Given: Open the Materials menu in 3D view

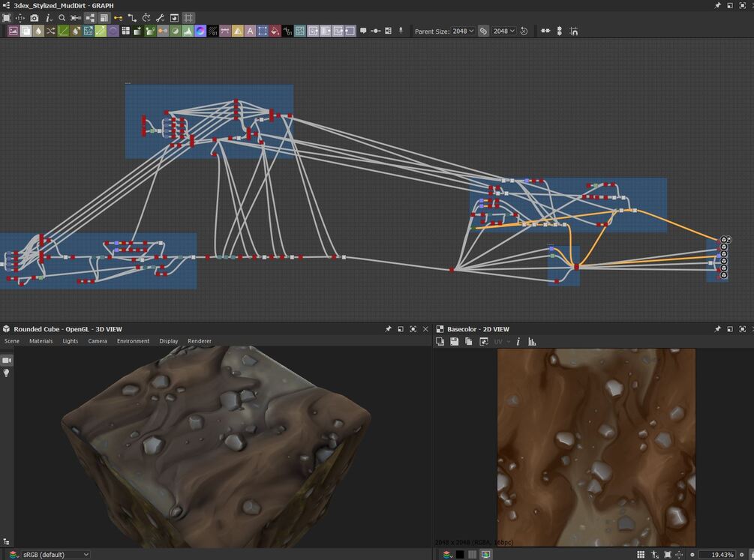Looking at the screenshot, I should [x=41, y=341].
